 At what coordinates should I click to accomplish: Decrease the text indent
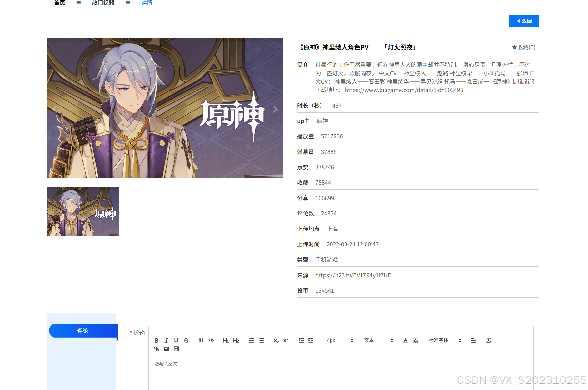point(301,340)
